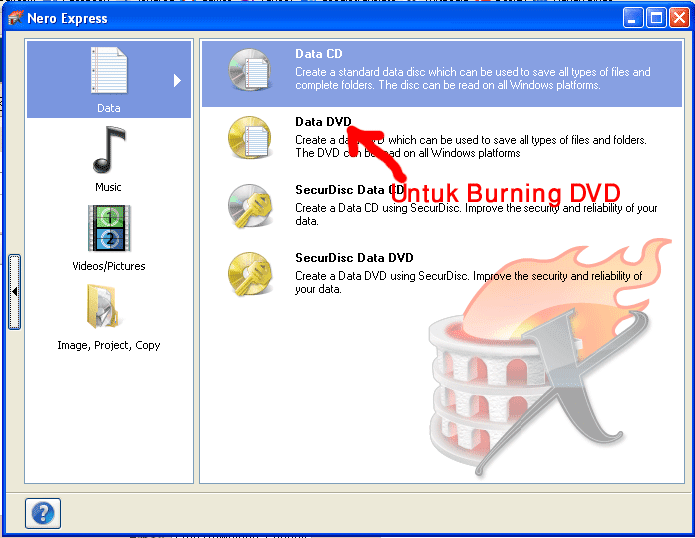Click the SecurDisc Data CD key icon
Screen dimensions: 695x538
pos(250,206)
